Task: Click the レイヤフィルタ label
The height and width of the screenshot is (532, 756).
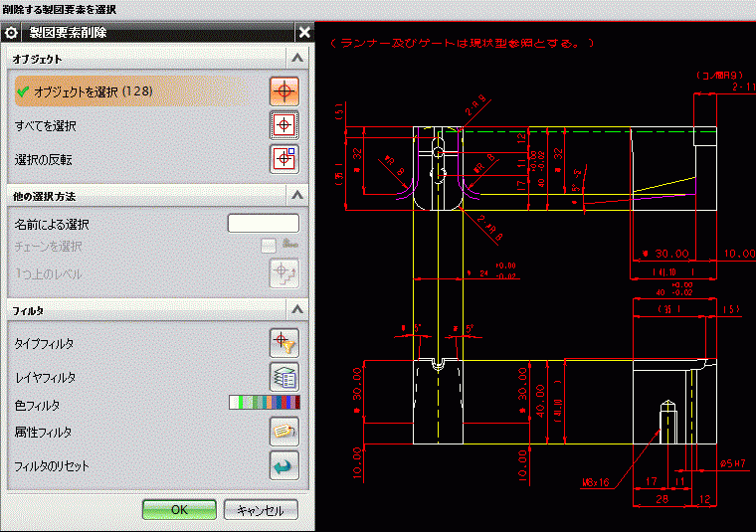Action: tap(45, 378)
